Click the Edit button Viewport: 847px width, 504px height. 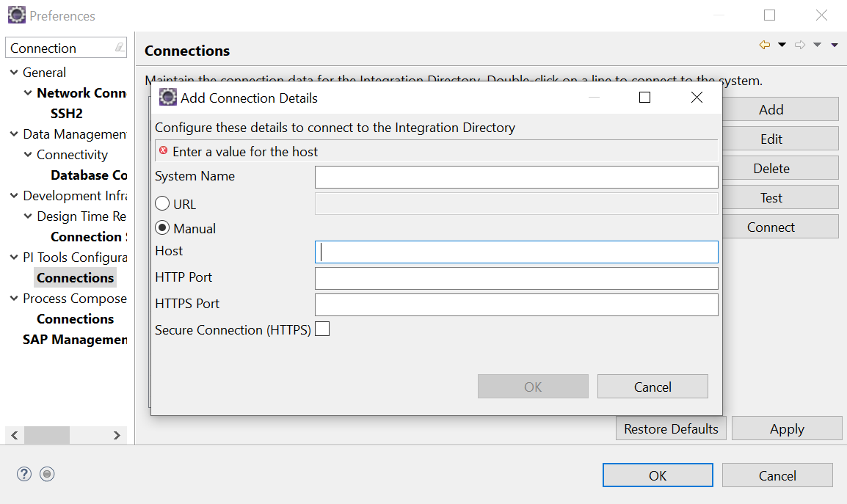tap(780, 139)
